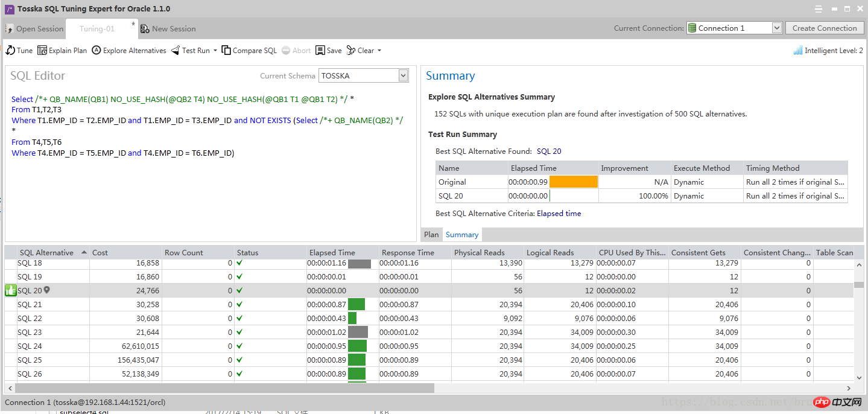Open the New Session tab
The image size is (868, 414).
(168, 29)
